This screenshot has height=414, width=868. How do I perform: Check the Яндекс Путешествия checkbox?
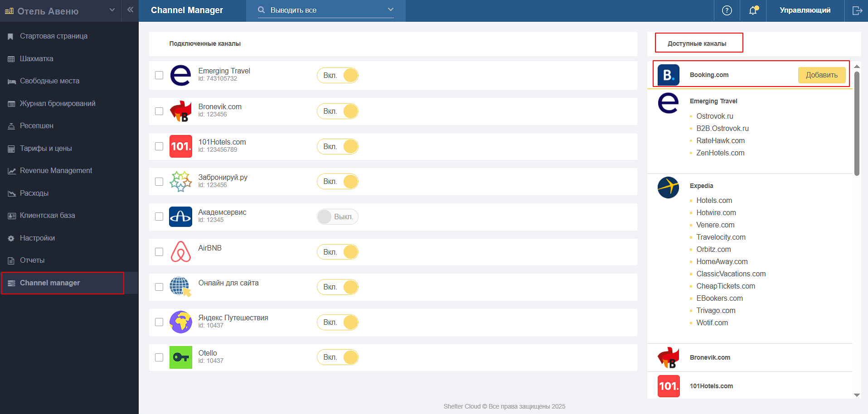(x=159, y=322)
